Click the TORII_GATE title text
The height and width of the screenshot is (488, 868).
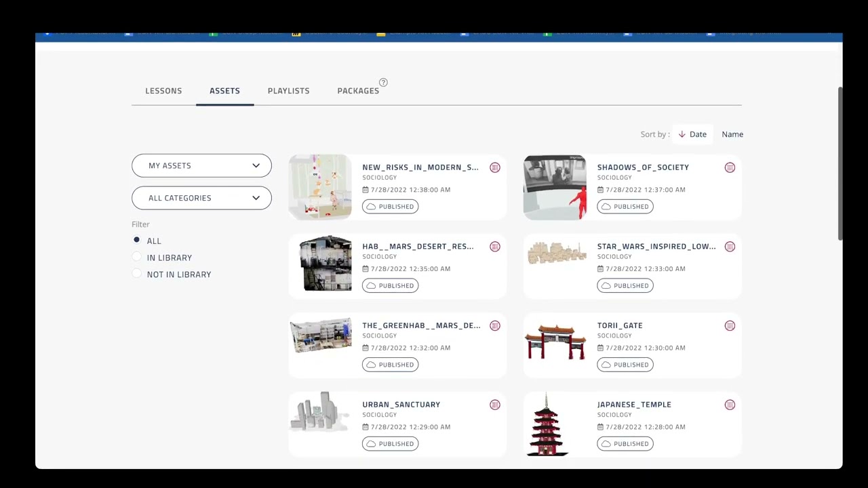(x=620, y=325)
